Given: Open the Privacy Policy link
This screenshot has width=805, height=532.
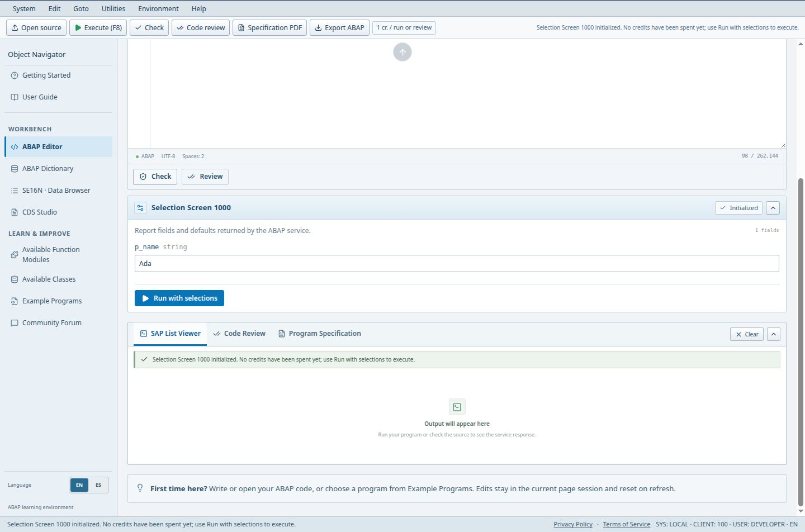Looking at the screenshot, I should 573,524.
